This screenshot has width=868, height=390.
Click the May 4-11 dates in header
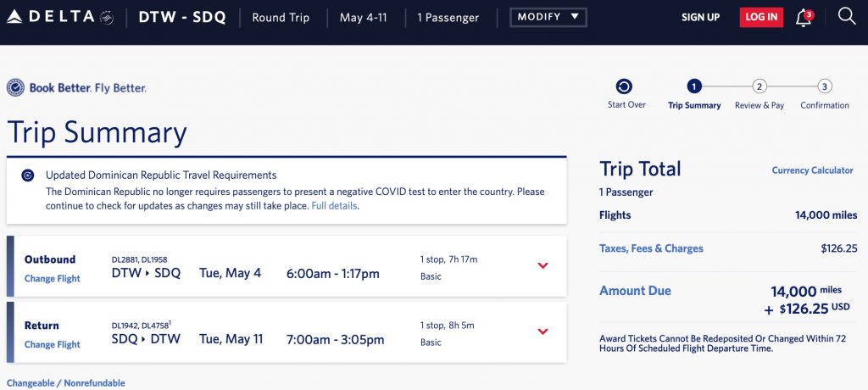pyautogui.click(x=363, y=17)
